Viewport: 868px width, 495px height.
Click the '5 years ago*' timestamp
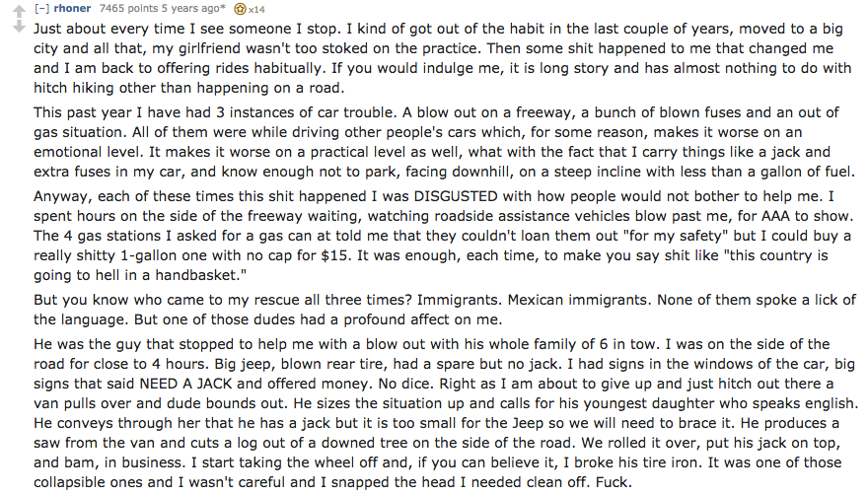tap(188, 8)
